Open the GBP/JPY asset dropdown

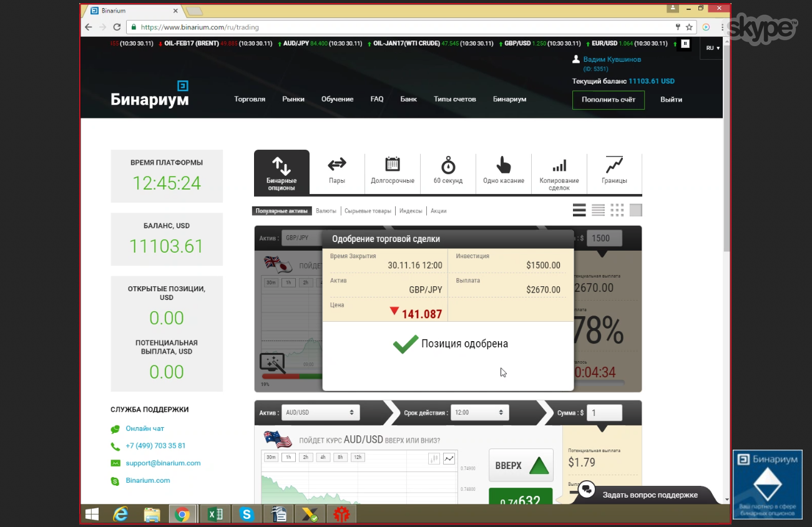click(301, 238)
